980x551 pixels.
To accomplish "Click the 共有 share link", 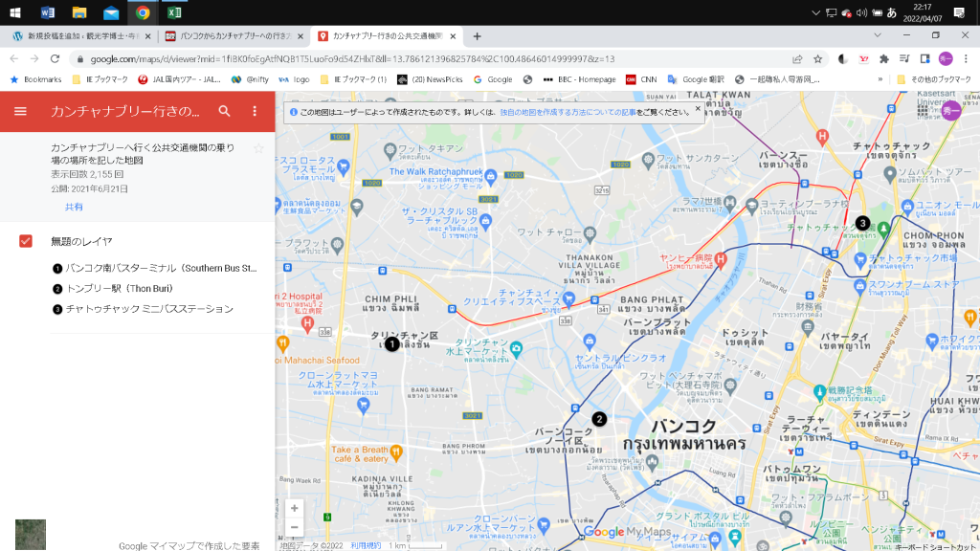I will click(74, 207).
